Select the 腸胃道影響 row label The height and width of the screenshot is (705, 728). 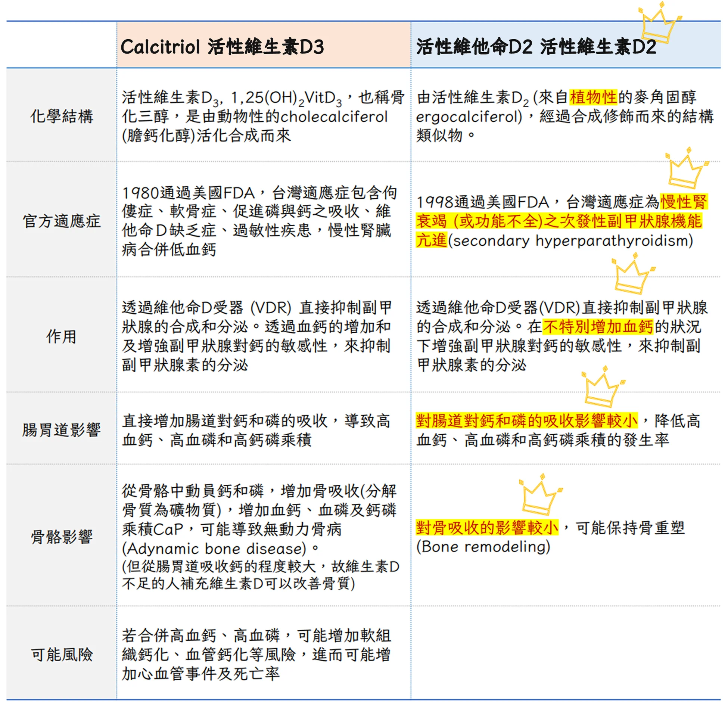pyautogui.click(x=62, y=430)
